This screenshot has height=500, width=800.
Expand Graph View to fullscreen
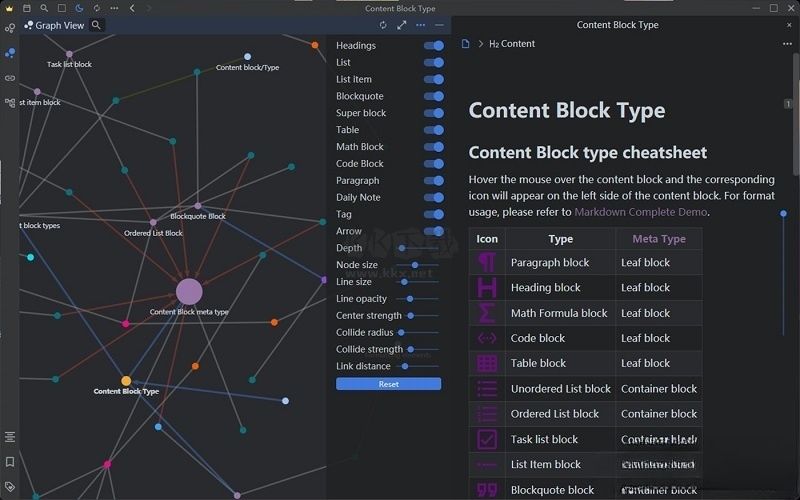[402, 25]
